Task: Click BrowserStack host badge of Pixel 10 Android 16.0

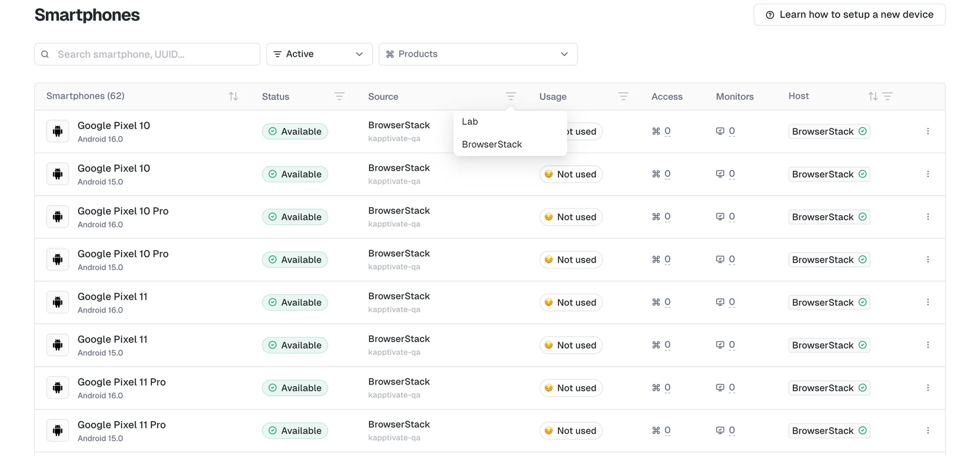Action: 829,131
